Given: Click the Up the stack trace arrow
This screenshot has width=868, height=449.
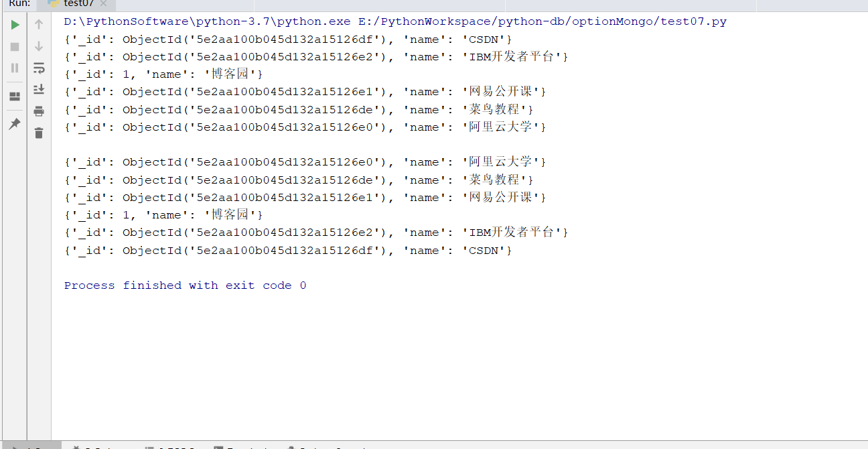Looking at the screenshot, I should click(39, 25).
